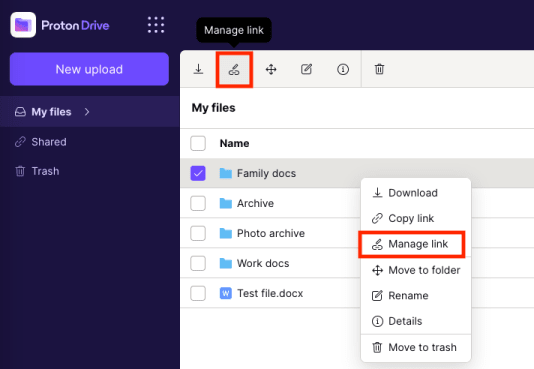Click the Family docs folder icon

coord(225,173)
